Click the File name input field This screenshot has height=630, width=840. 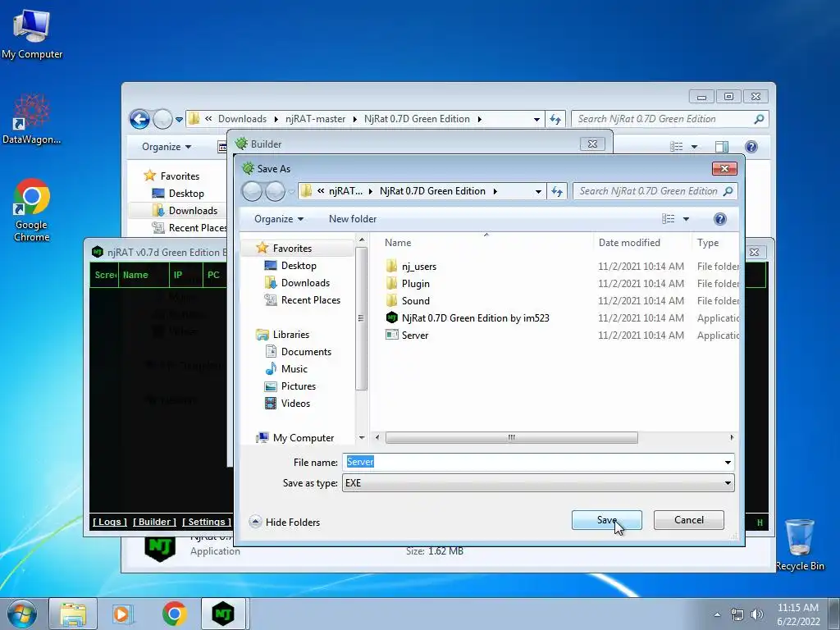(x=533, y=462)
